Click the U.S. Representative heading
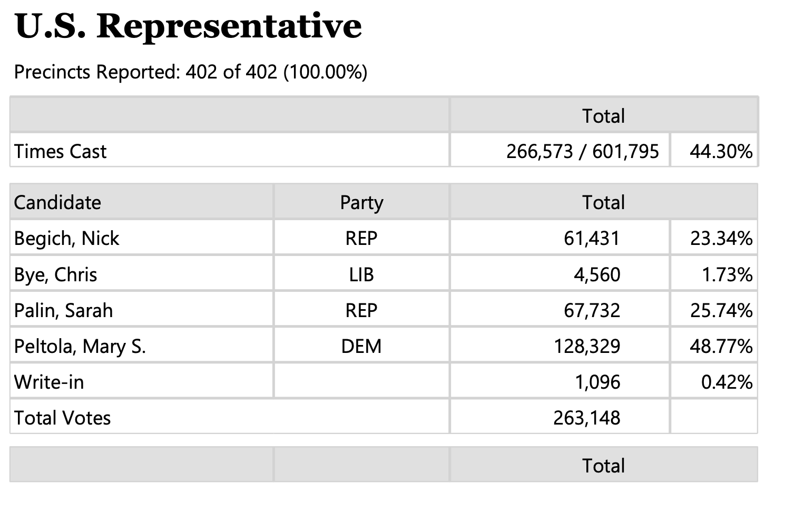 coord(188,26)
